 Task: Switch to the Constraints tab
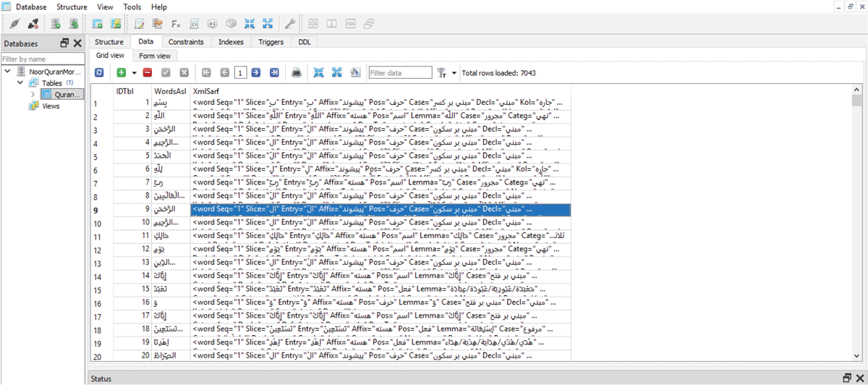pyautogui.click(x=186, y=42)
